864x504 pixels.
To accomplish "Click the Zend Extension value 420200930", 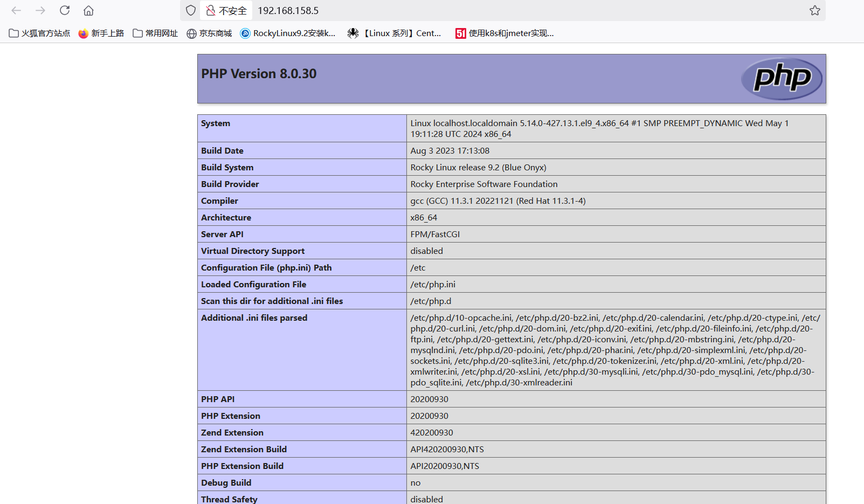I will click(x=432, y=433).
